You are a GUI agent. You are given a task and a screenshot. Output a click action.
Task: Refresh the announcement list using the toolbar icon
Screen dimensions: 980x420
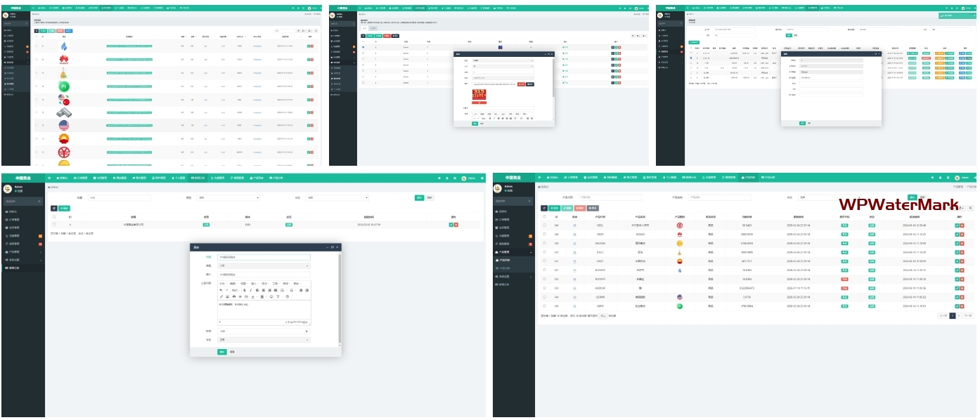tap(54, 208)
